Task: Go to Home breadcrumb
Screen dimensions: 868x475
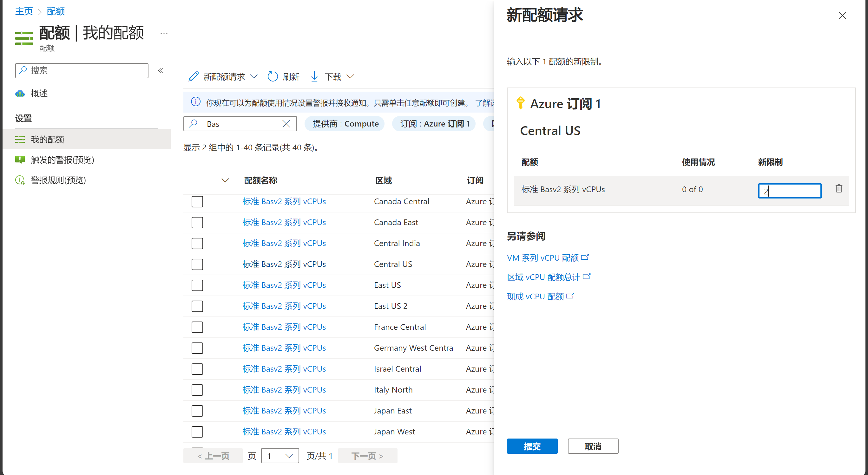Action: click(24, 11)
